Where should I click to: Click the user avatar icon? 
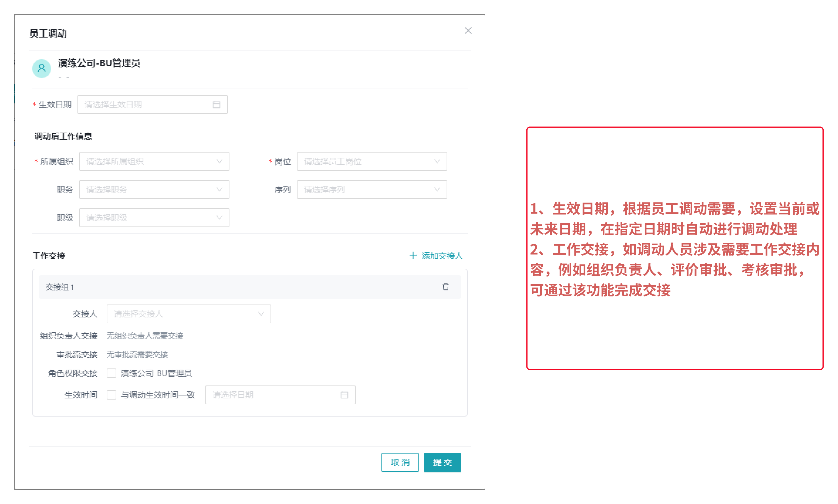41,68
